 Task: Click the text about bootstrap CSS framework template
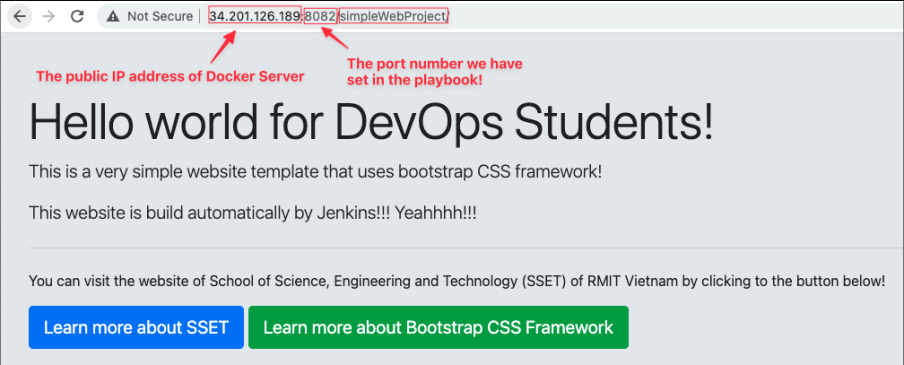click(315, 171)
